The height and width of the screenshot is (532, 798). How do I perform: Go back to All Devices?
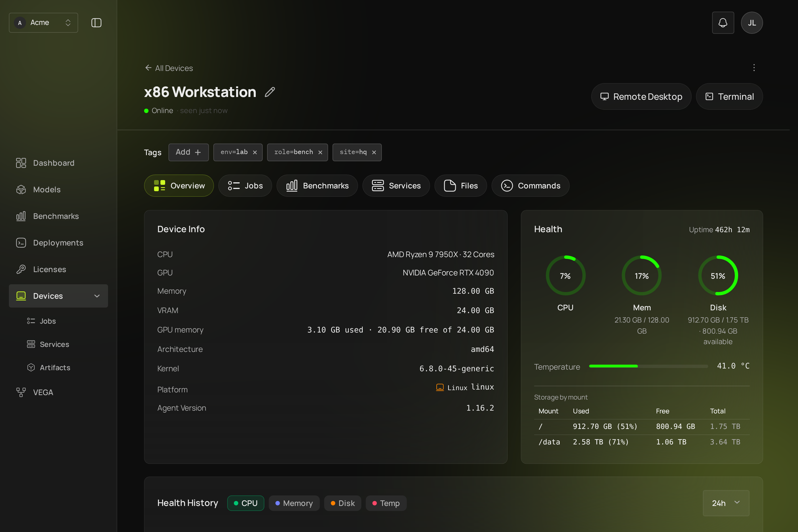169,68
